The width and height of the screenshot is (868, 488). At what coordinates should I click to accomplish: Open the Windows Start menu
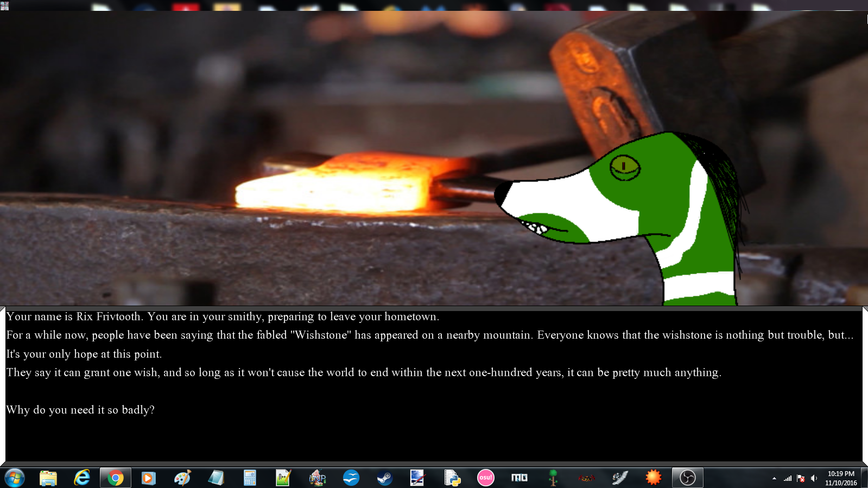click(x=15, y=478)
